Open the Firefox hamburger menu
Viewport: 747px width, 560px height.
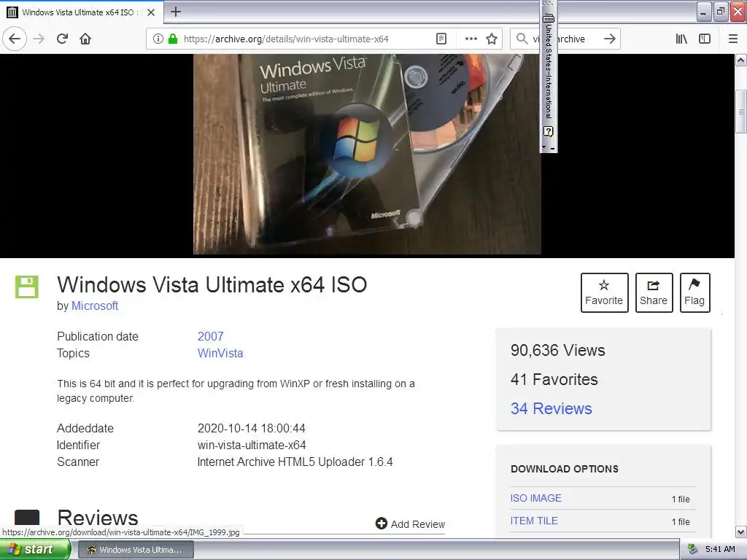(x=733, y=39)
